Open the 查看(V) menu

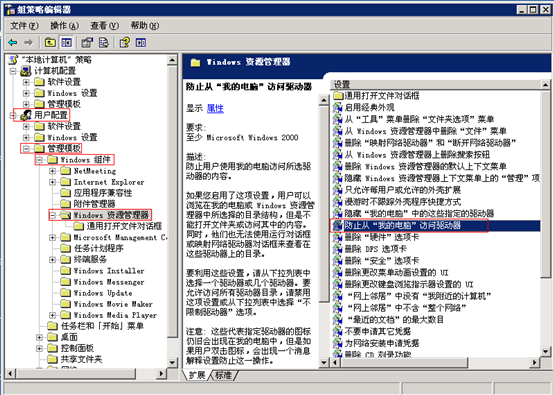pos(104,26)
